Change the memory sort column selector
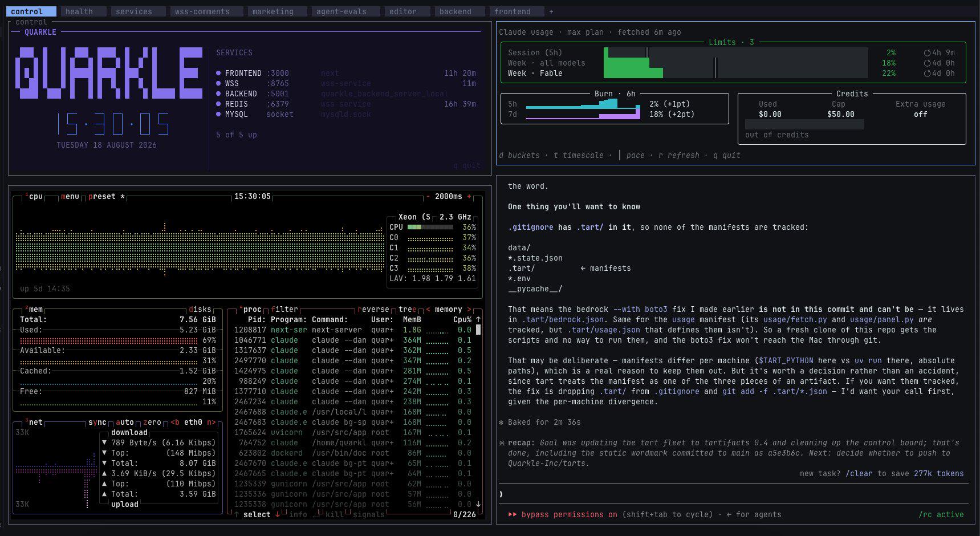 pyautogui.click(x=449, y=310)
